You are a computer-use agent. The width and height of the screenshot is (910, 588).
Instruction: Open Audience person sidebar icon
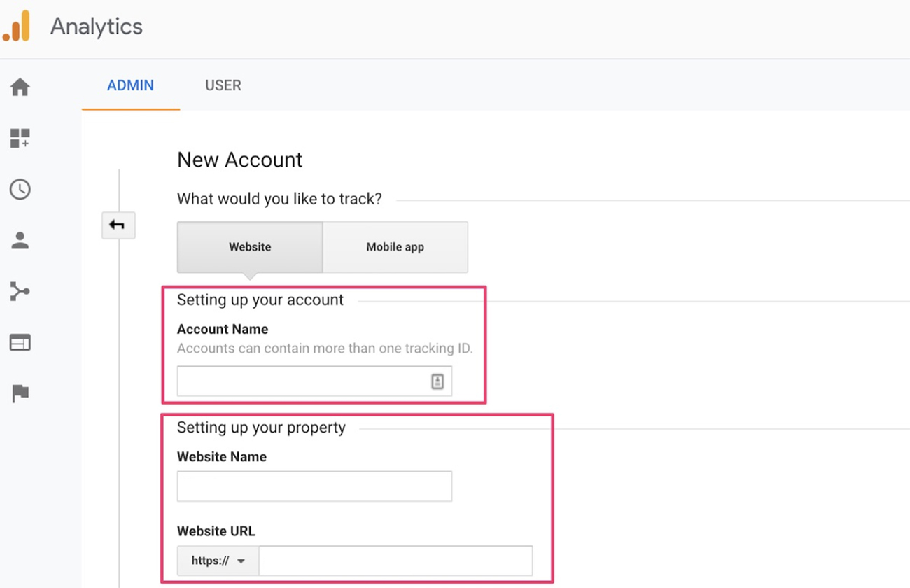point(20,241)
